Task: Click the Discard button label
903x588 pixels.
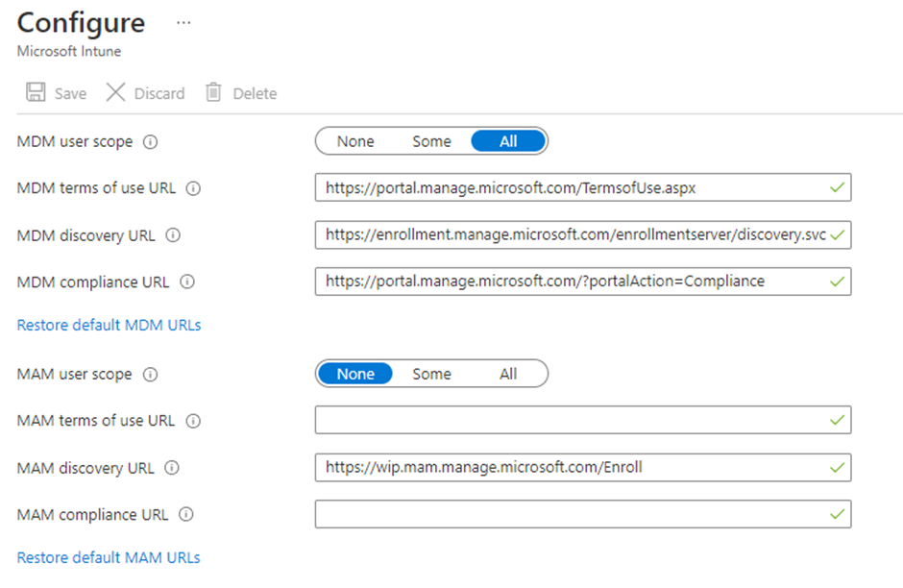Action: [x=159, y=93]
